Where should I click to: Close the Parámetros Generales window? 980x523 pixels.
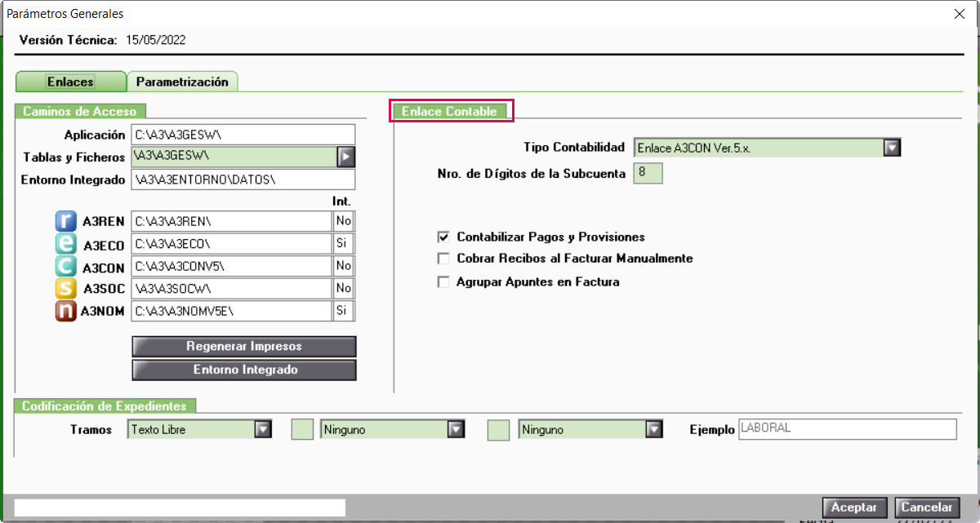coord(959,13)
